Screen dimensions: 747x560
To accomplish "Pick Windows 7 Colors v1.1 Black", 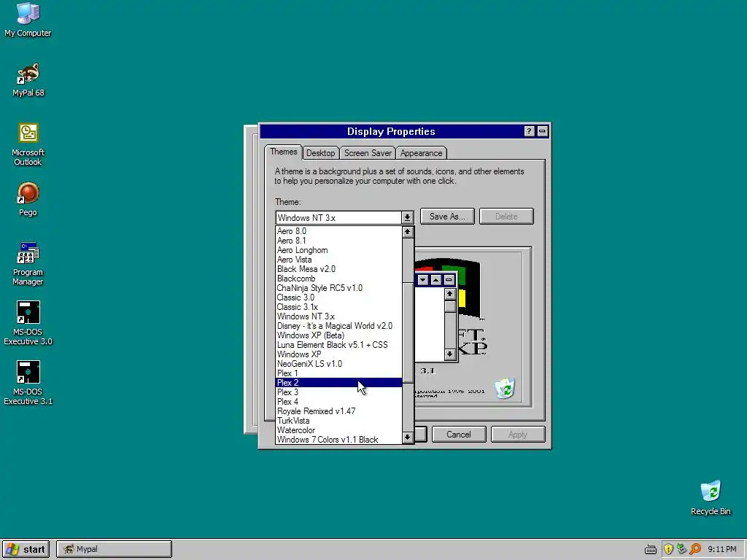I will point(338,440).
